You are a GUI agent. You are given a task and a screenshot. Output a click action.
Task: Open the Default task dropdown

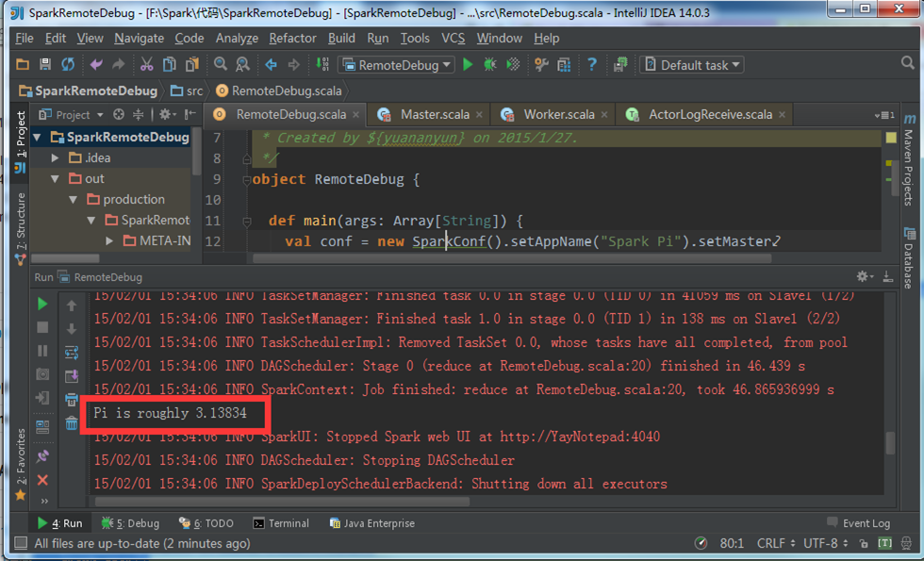(x=692, y=65)
